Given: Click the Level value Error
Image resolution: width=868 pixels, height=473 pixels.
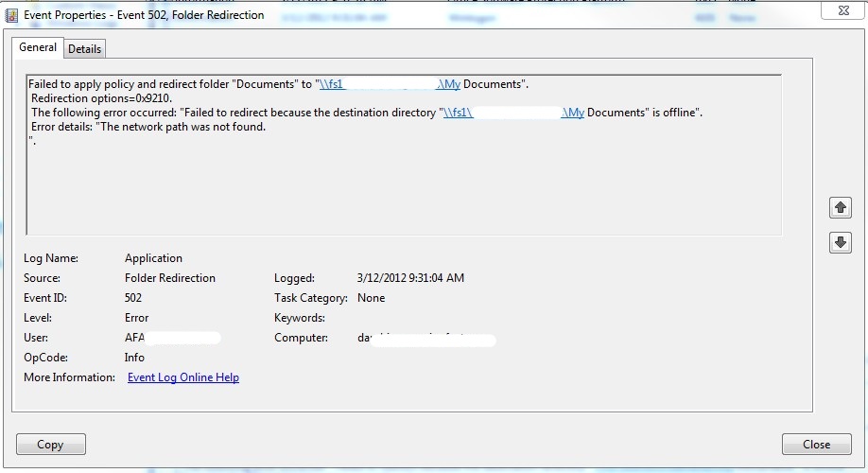Looking at the screenshot, I should (x=137, y=318).
